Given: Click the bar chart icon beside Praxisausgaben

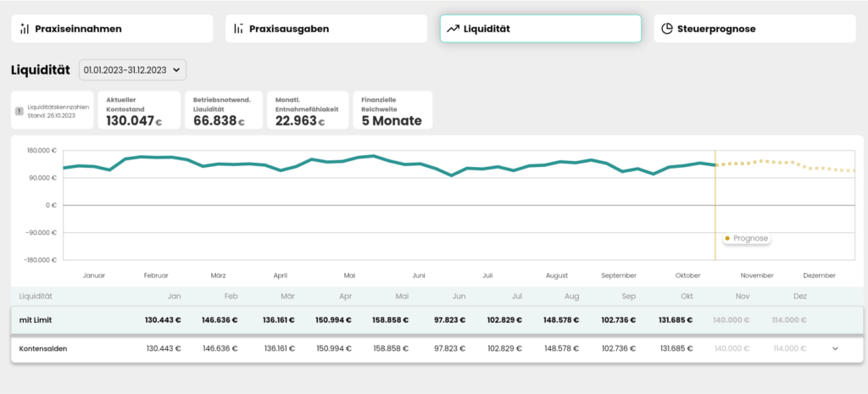Looking at the screenshot, I should click(x=238, y=29).
